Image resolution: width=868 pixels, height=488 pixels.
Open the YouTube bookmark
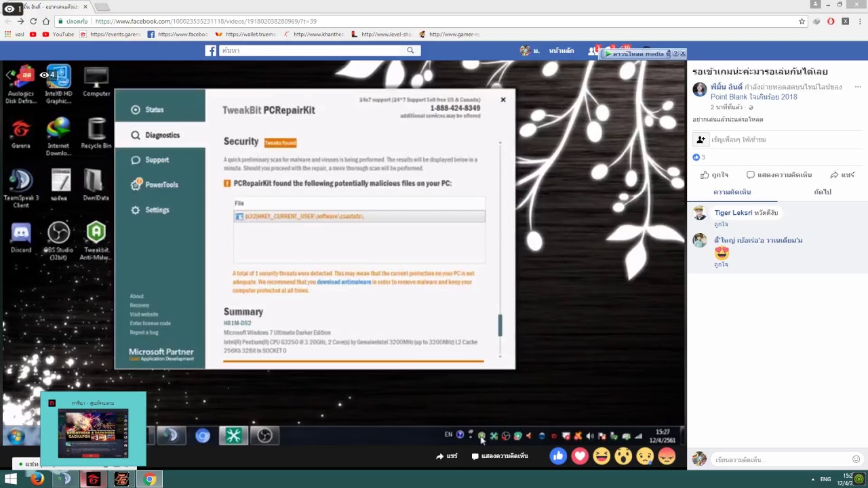click(58, 34)
